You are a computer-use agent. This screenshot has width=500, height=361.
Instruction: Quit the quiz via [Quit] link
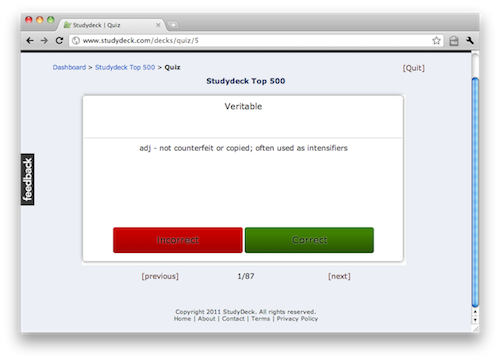[x=414, y=68]
